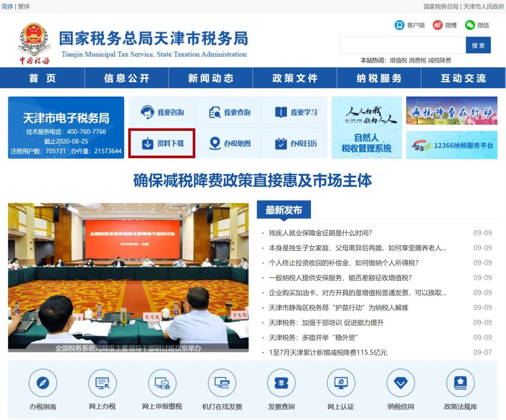
Task: Open article about 独生子女家庭 赡养老人
Action: point(357,248)
